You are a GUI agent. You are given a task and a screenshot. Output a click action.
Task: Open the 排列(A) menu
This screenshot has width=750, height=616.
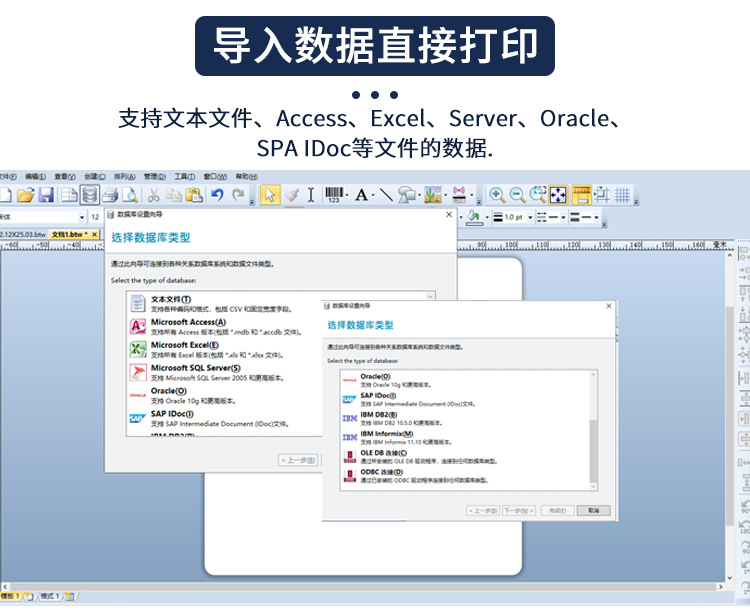tap(124, 176)
